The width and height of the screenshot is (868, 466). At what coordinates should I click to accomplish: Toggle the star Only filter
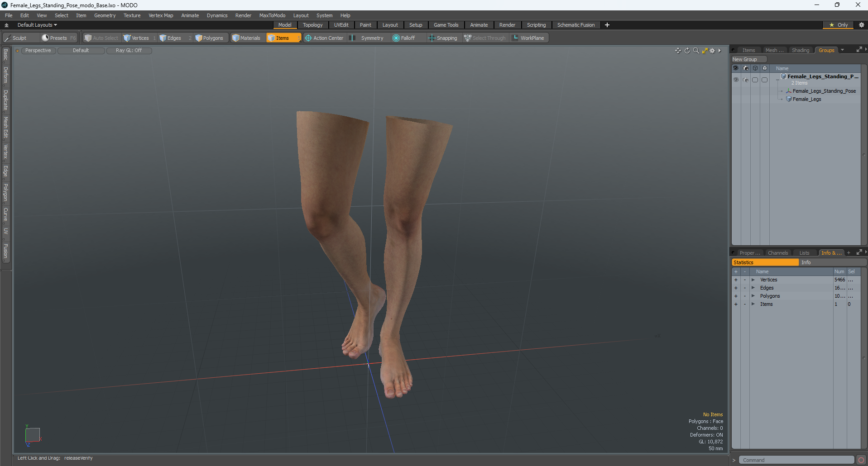pyautogui.click(x=838, y=25)
